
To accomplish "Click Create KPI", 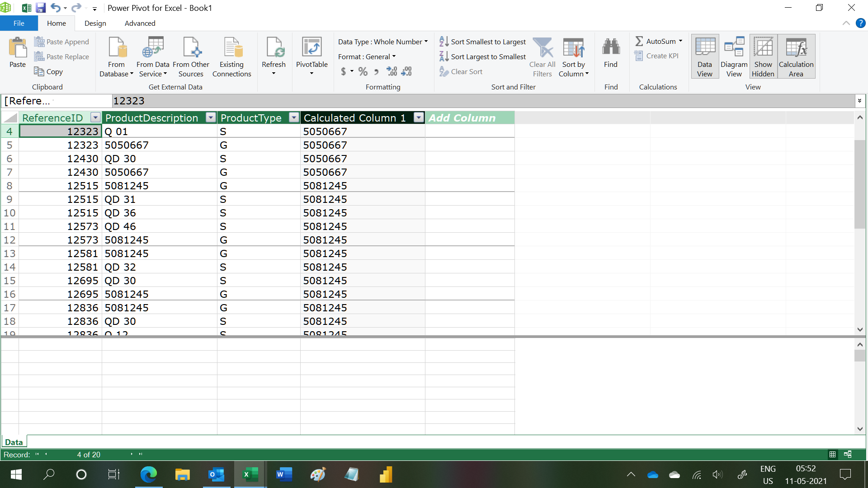I will click(656, 56).
